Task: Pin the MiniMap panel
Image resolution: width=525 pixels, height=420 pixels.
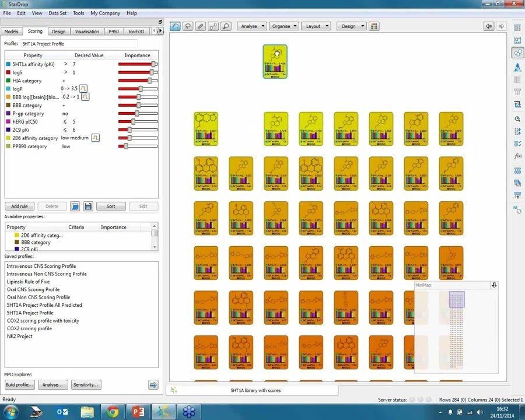Action: [x=494, y=285]
